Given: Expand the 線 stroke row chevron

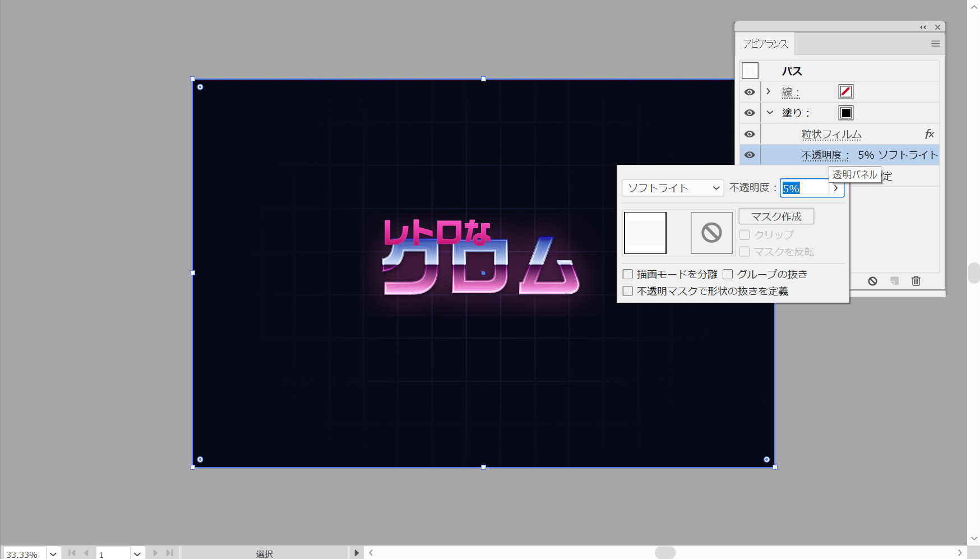Looking at the screenshot, I should click(769, 91).
